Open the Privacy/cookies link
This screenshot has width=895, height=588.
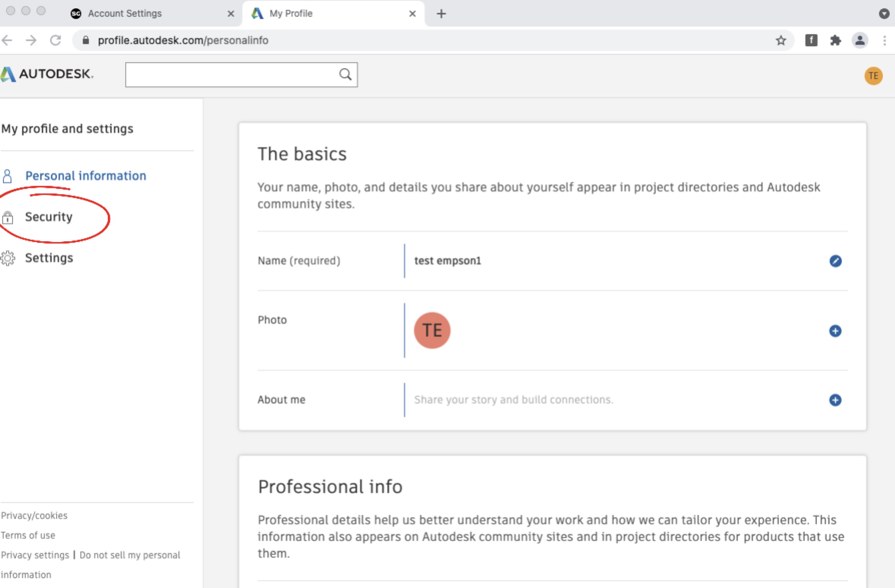point(34,516)
